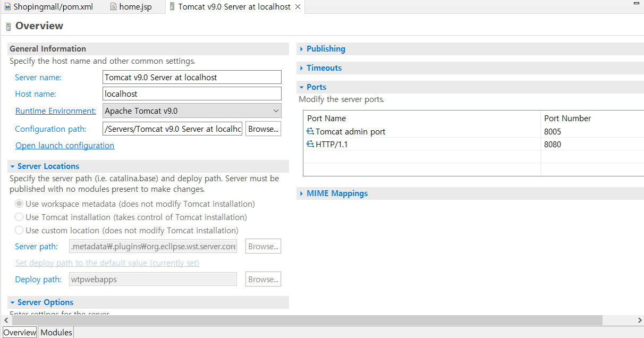Click the Maven icon on Shopingmall/pom.xml tab

pos(8,7)
